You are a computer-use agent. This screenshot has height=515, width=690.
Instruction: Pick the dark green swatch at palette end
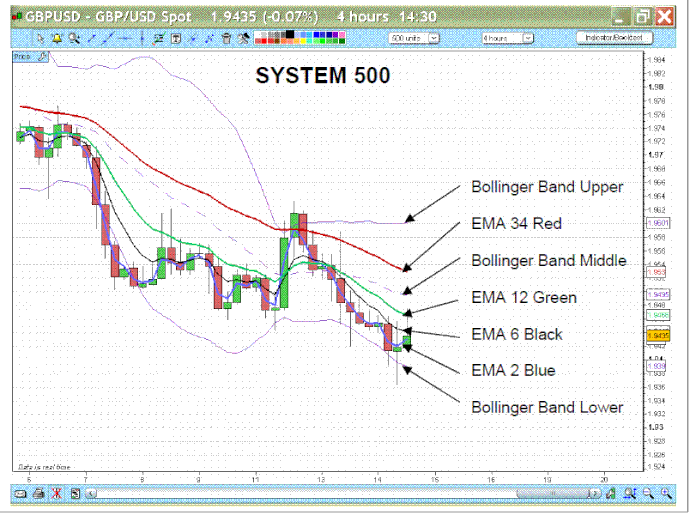342,41
